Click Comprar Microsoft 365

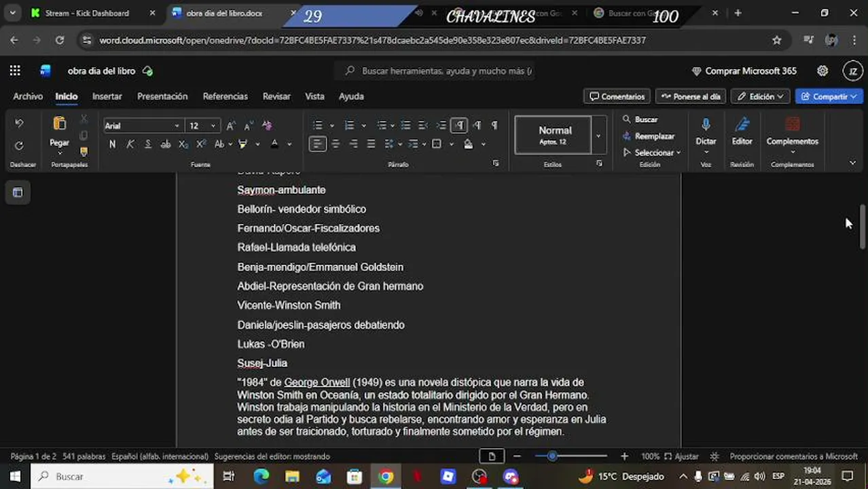[744, 71]
